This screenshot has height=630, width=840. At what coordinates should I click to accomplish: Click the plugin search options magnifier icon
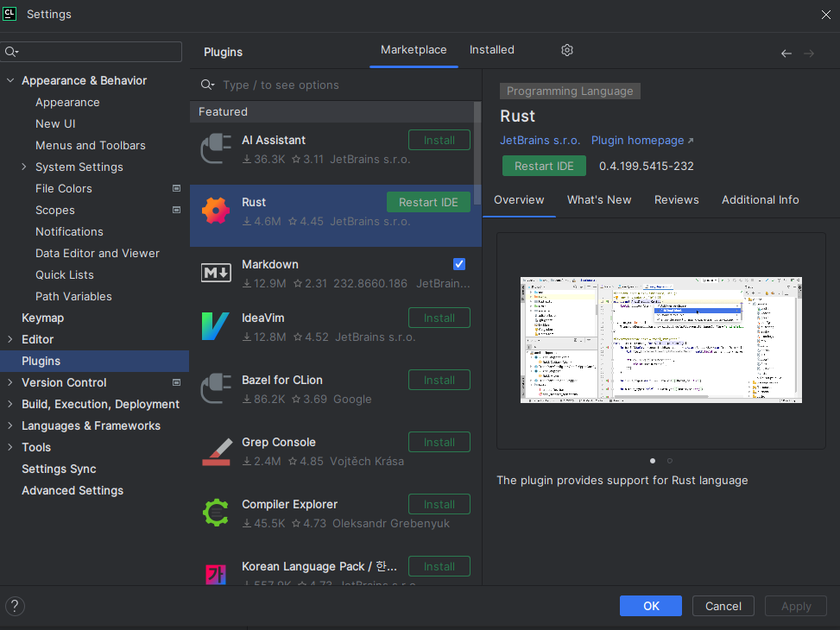[x=207, y=85]
